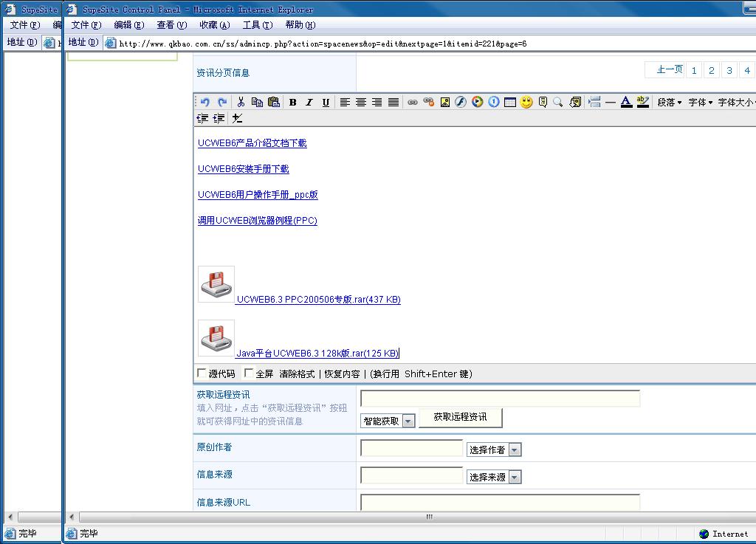This screenshot has height=544, width=756.
Task: Insert quote block icon
Action: [543, 102]
